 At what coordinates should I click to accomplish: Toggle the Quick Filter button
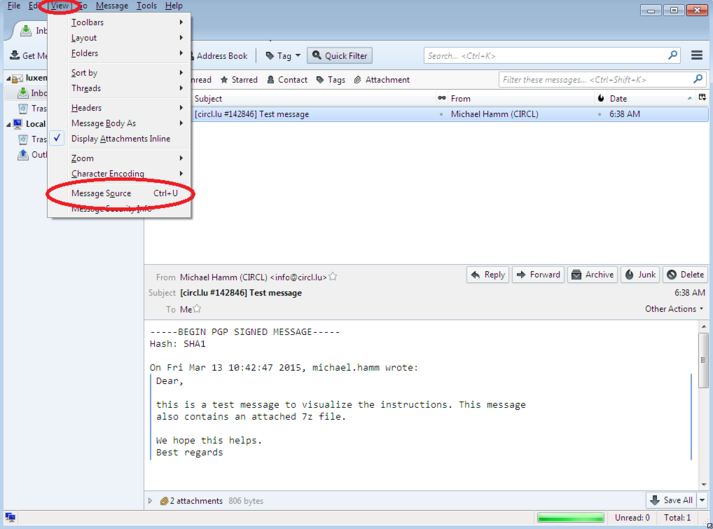340,56
